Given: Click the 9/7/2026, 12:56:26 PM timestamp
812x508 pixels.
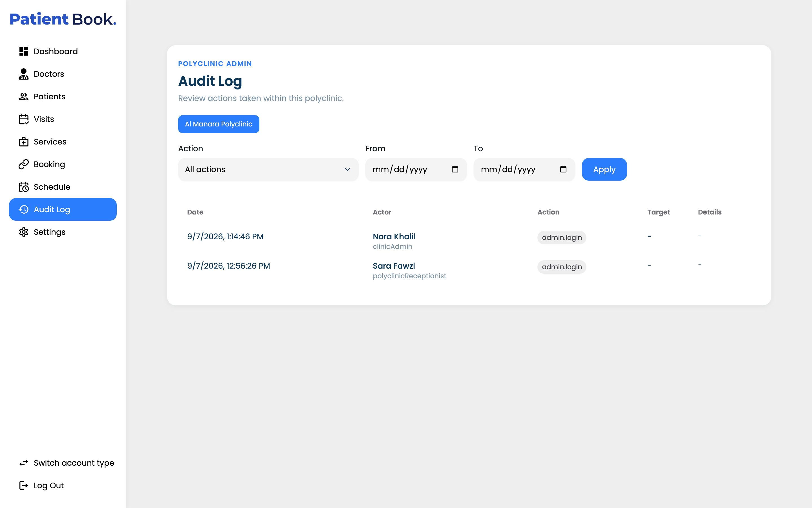Looking at the screenshot, I should (228, 266).
